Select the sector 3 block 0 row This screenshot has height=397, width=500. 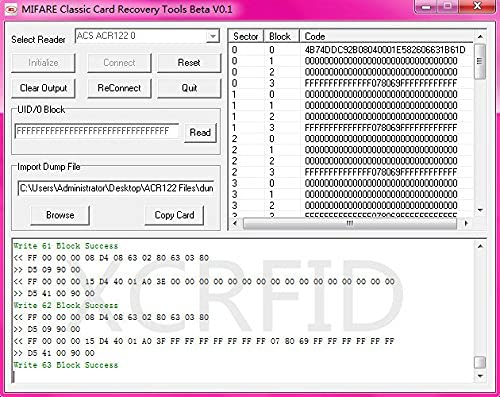click(351, 183)
